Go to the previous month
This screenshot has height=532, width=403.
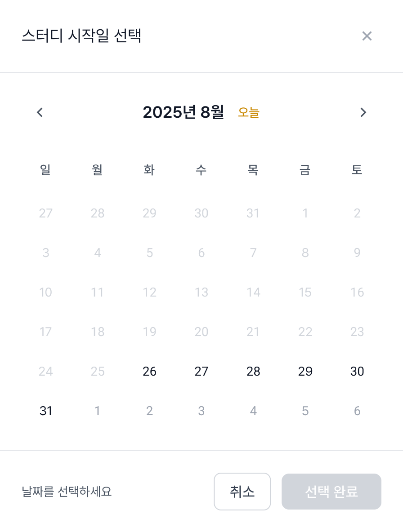click(x=40, y=112)
